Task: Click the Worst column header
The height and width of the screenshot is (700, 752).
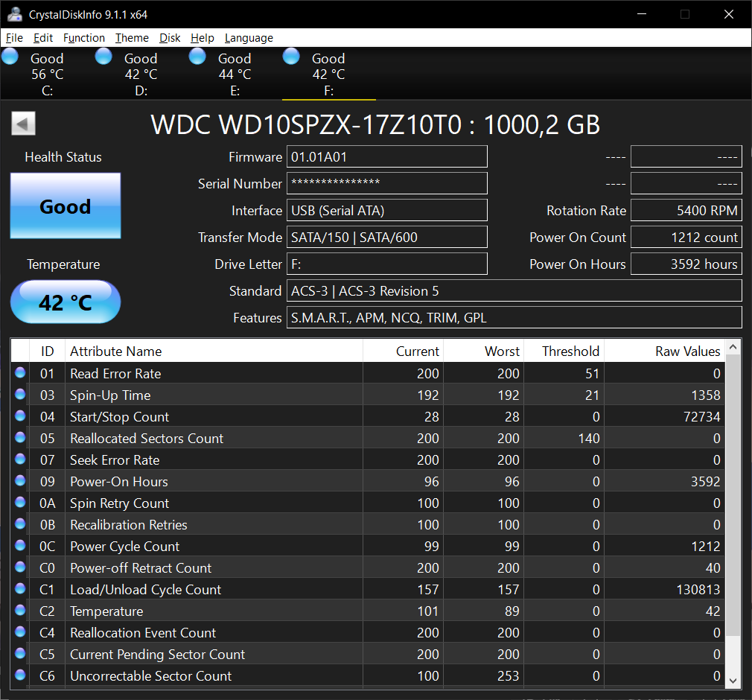Action: click(484, 351)
